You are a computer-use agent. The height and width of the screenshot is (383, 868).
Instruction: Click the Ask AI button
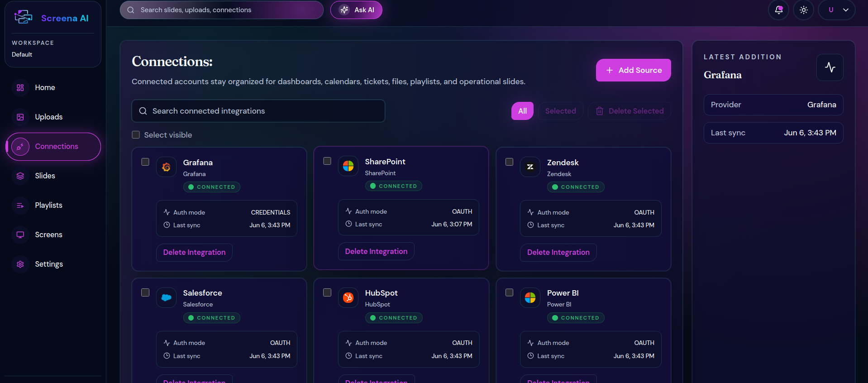[x=356, y=10]
